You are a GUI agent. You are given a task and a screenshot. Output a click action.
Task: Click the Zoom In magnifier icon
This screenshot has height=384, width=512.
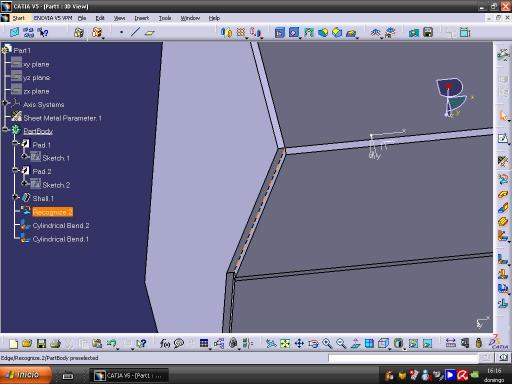[x=327, y=343]
